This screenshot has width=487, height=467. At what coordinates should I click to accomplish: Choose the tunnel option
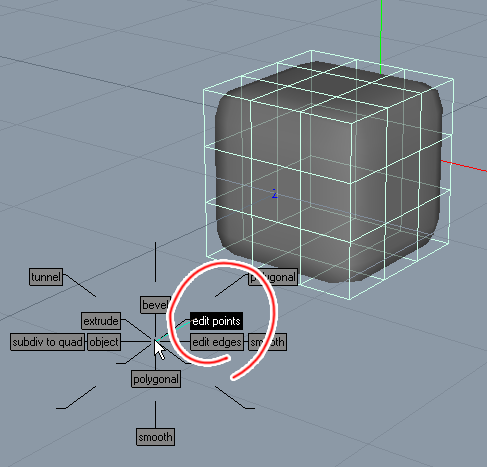click(x=46, y=277)
